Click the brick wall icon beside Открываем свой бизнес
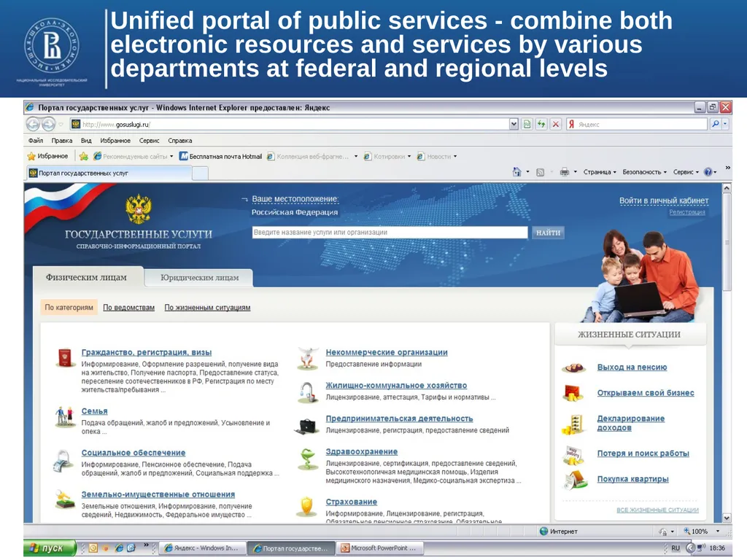747x560 pixels. pyautogui.click(x=572, y=393)
